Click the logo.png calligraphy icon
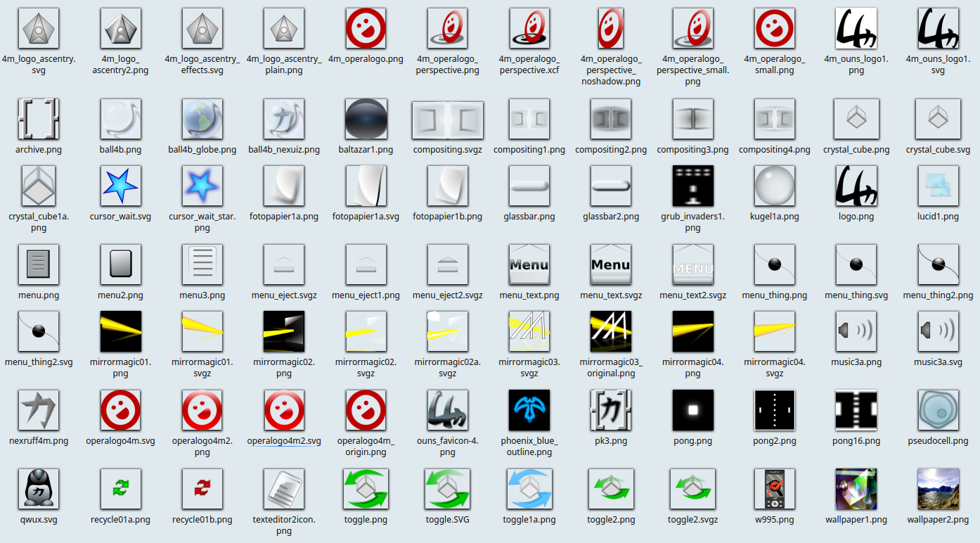The height and width of the screenshot is (543, 980). coord(856,186)
